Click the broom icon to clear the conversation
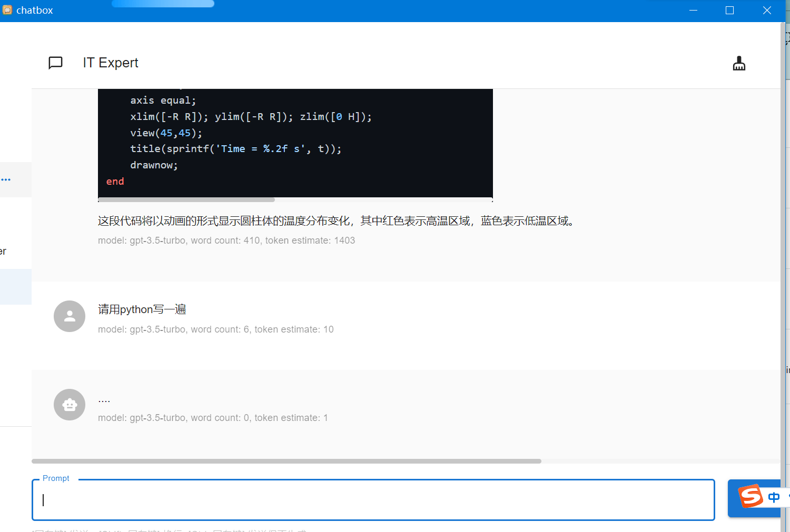Viewport: 790px width, 532px height. 739,63
